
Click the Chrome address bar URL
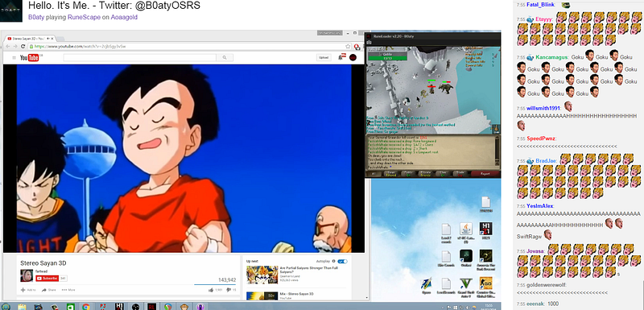80,47
